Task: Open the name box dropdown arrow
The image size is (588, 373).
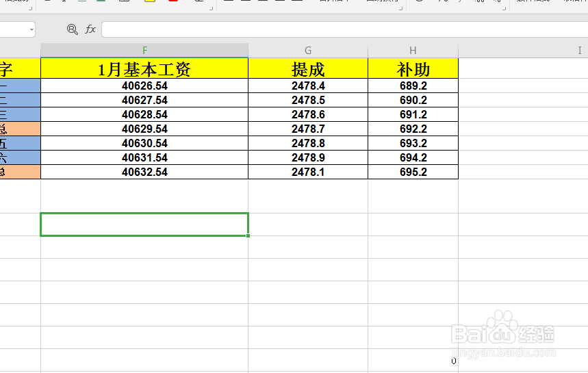Action: tap(31, 29)
